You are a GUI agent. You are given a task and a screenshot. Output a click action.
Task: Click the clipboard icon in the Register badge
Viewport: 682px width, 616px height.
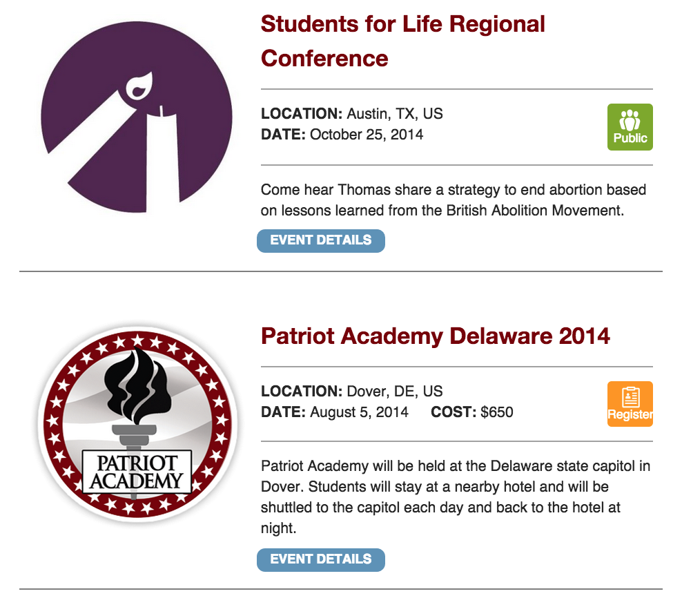point(630,397)
